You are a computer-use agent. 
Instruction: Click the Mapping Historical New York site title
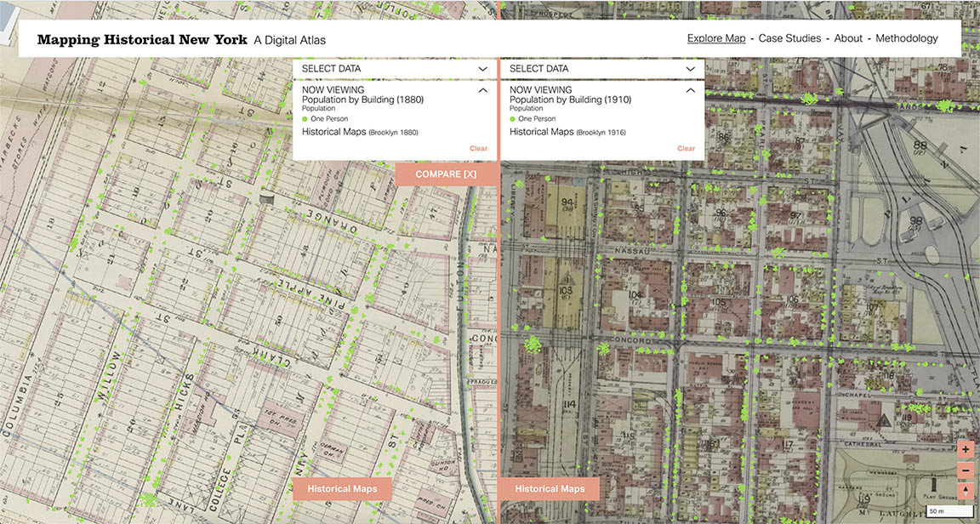tap(143, 39)
